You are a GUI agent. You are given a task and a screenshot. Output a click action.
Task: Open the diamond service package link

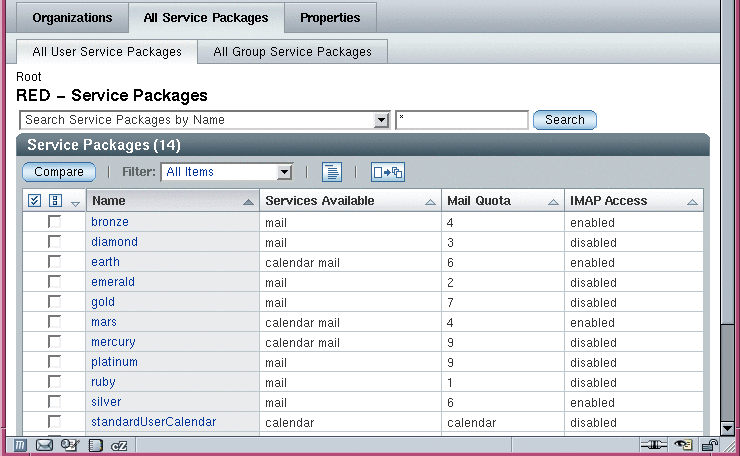click(115, 242)
